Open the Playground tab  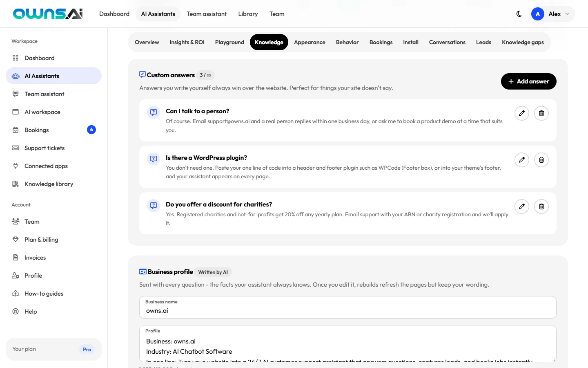pyautogui.click(x=229, y=42)
